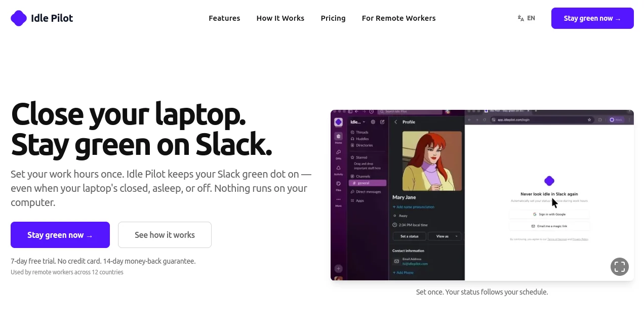Click the app.idlepilot.com/login address bar
Viewport: 644px width, 330px height.
(x=542, y=120)
